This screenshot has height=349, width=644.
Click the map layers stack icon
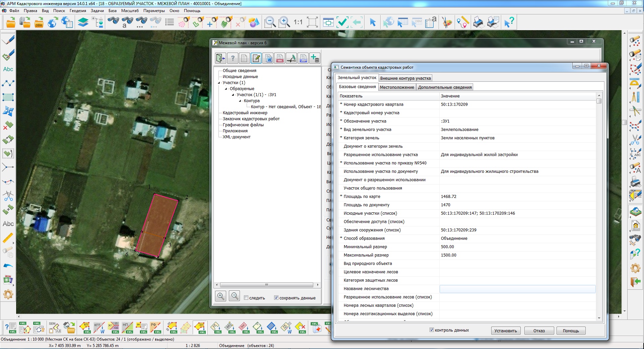click(x=83, y=22)
